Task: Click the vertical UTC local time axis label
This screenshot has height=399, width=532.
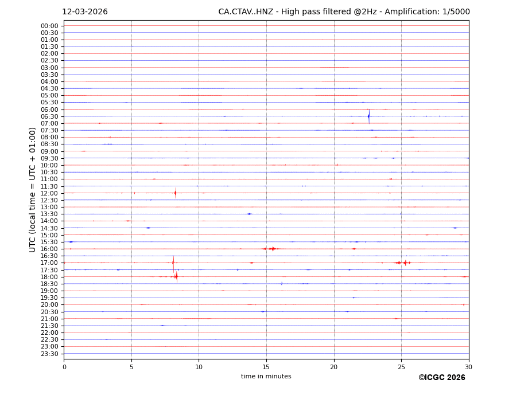Action: (x=33, y=189)
